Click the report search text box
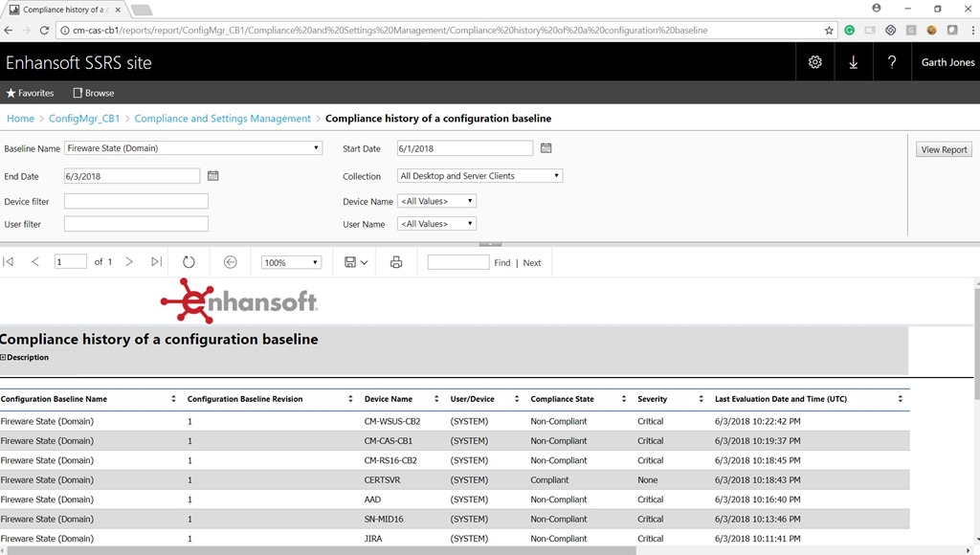Image resolution: width=980 pixels, height=555 pixels. pyautogui.click(x=458, y=262)
